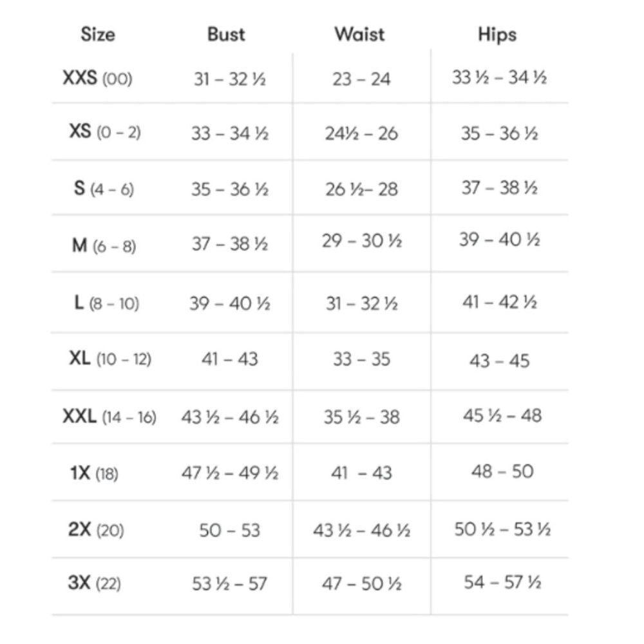Select the L (8 - 10) size label
The width and height of the screenshot is (644, 644).
(x=107, y=303)
